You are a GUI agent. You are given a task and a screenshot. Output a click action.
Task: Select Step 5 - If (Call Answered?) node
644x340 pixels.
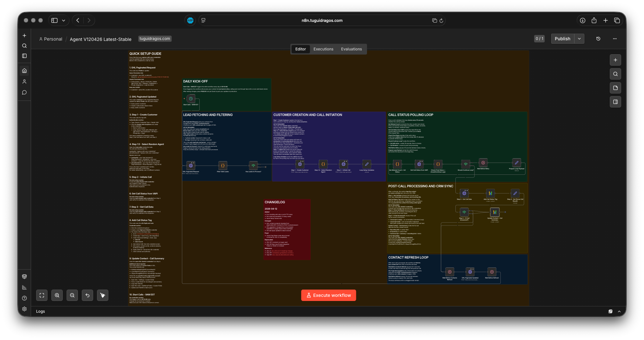[x=464, y=212]
